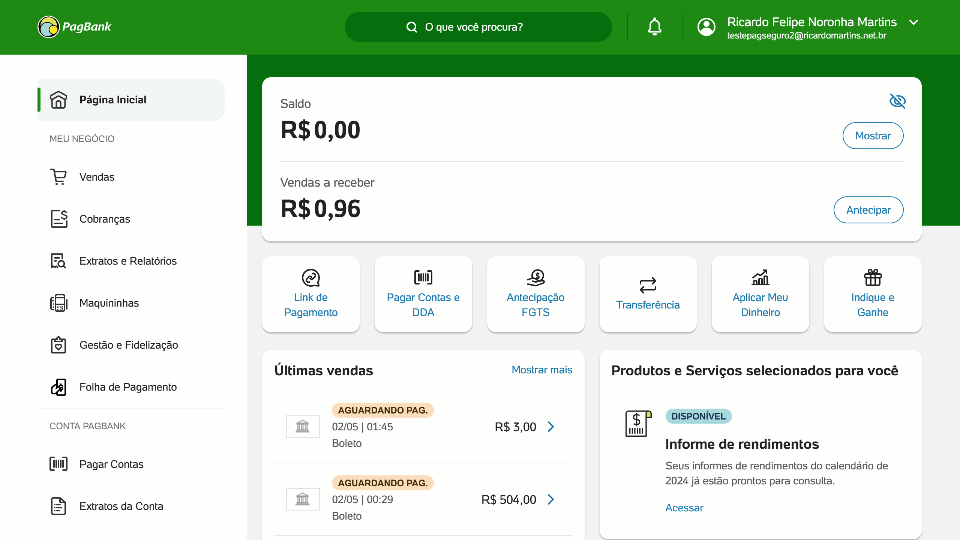Click the Transferência arrows icon
Screen dimensions: 960x540
[x=648, y=285]
